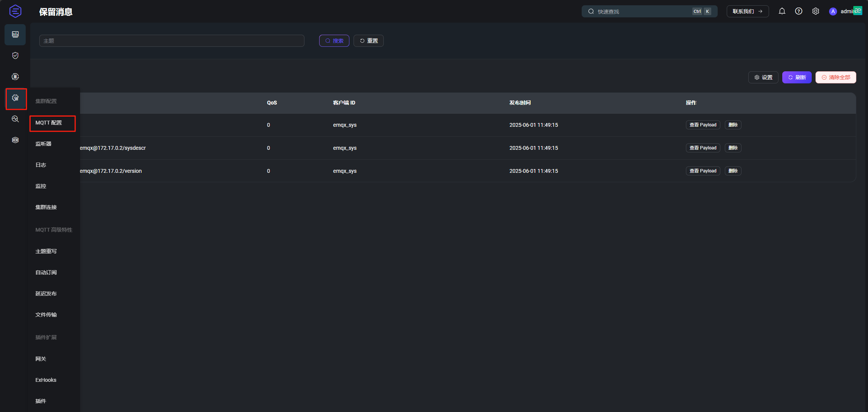View Payload of the sysdescr message
The height and width of the screenshot is (412, 868).
[x=703, y=148]
